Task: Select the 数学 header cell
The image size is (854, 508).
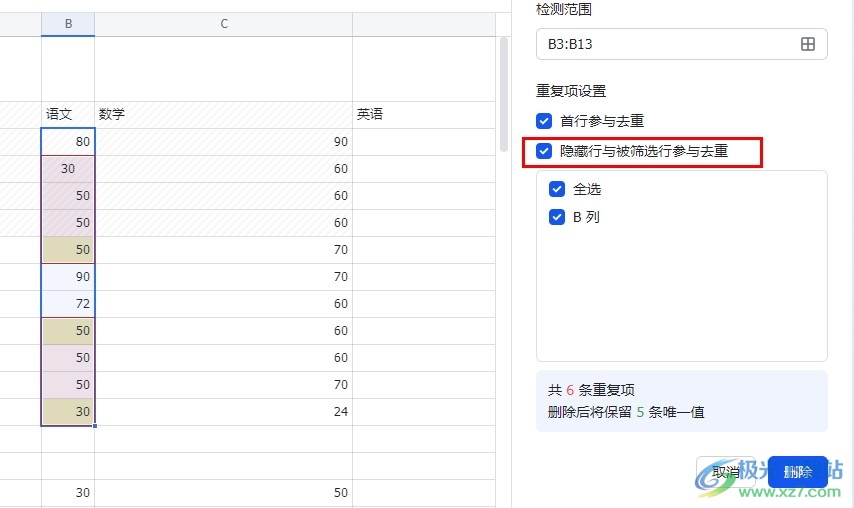Action: [x=224, y=114]
